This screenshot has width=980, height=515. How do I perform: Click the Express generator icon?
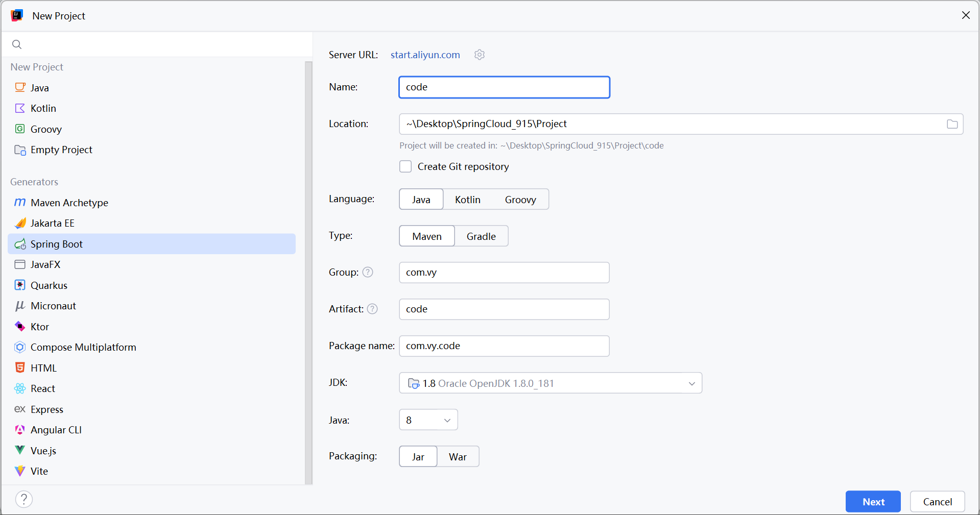pyautogui.click(x=20, y=409)
